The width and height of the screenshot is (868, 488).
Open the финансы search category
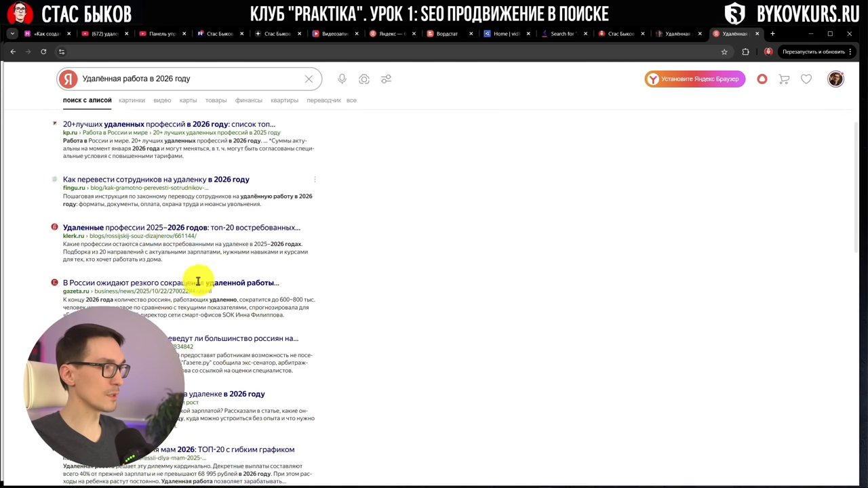click(248, 100)
